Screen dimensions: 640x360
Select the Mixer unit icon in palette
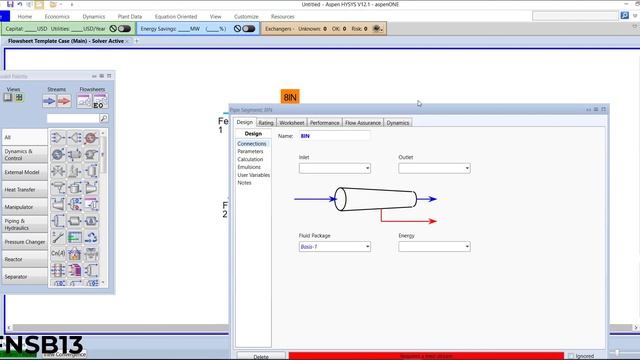(58, 138)
